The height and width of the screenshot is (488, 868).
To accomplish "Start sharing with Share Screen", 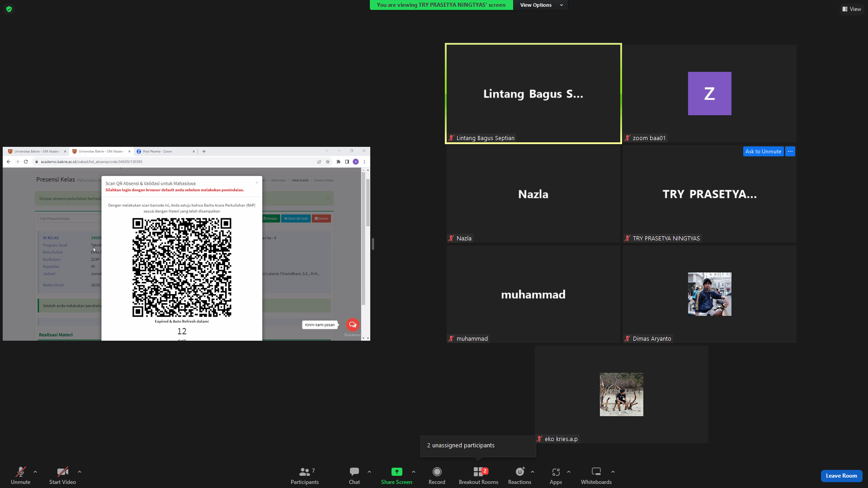I will point(396,475).
